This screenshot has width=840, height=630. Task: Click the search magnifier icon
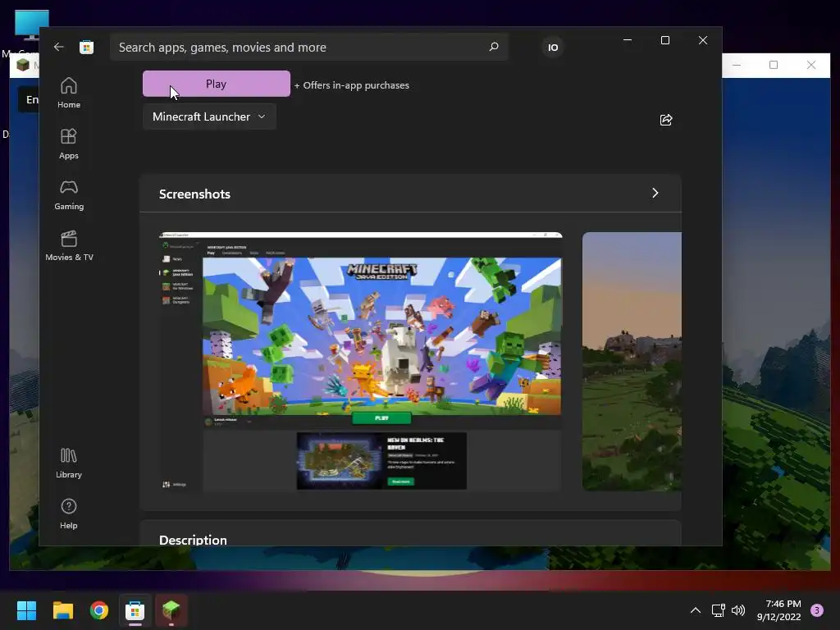[494, 47]
